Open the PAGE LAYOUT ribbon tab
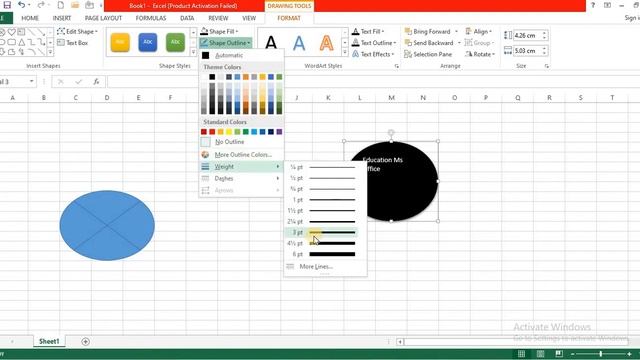 pos(103,18)
